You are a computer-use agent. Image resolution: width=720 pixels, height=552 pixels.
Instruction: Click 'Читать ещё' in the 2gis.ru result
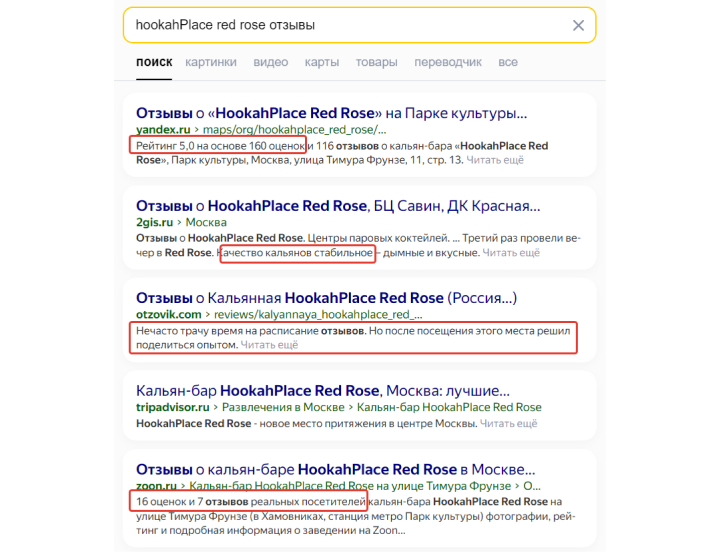tap(511, 253)
